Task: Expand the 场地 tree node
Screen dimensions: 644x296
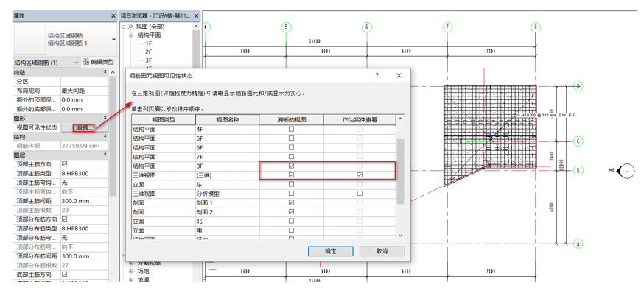Action: pos(132,271)
